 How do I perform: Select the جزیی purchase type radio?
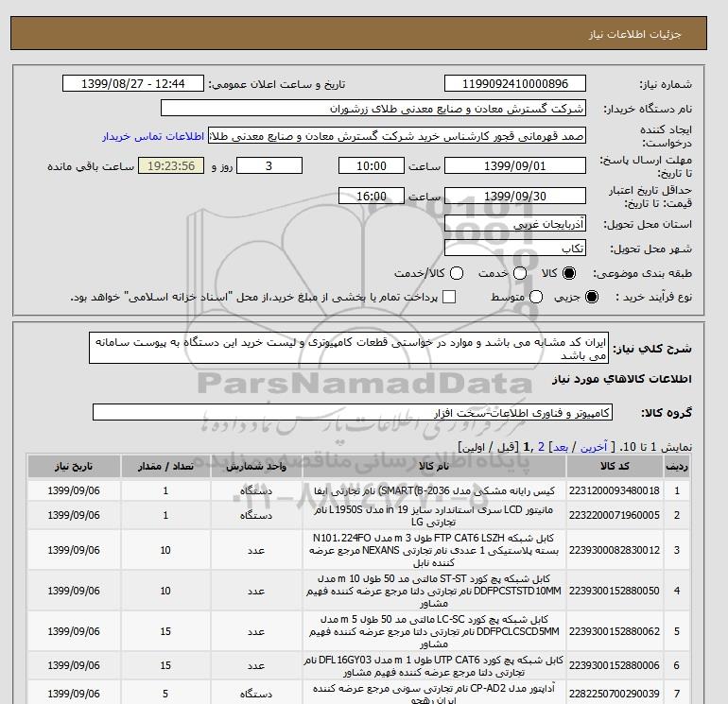[592, 297]
